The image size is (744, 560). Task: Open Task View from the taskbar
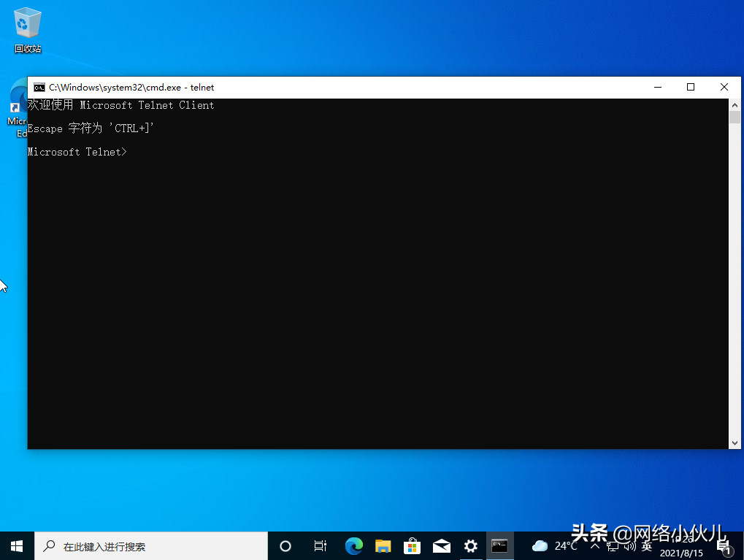[x=320, y=545]
